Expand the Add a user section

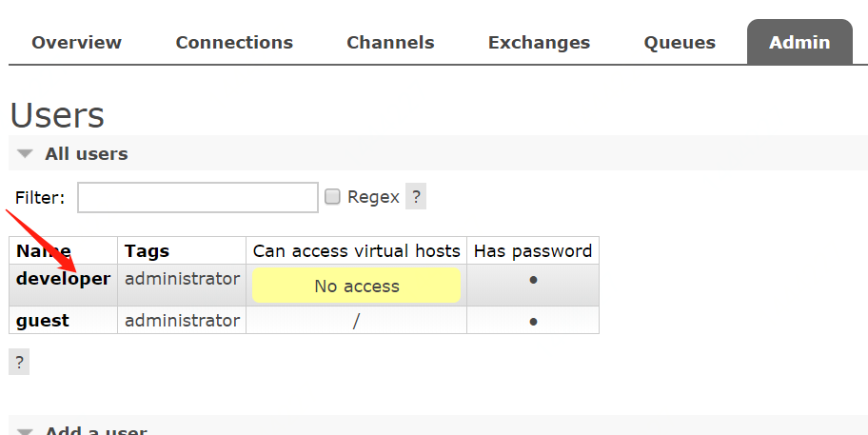(95, 431)
